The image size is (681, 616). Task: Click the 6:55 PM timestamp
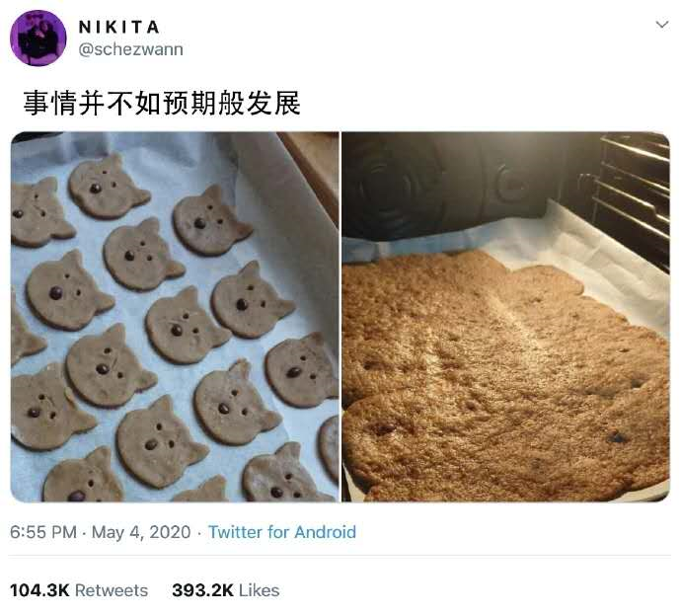click(43, 532)
